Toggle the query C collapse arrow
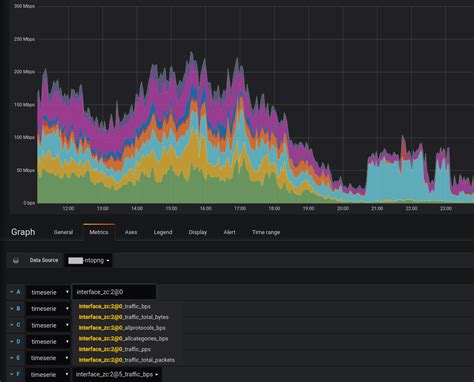474x382 pixels. 12,325
